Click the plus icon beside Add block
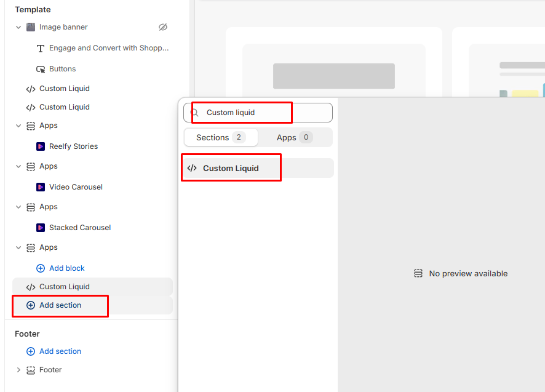Image resolution: width=545 pixels, height=392 pixels. pyautogui.click(x=41, y=268)
